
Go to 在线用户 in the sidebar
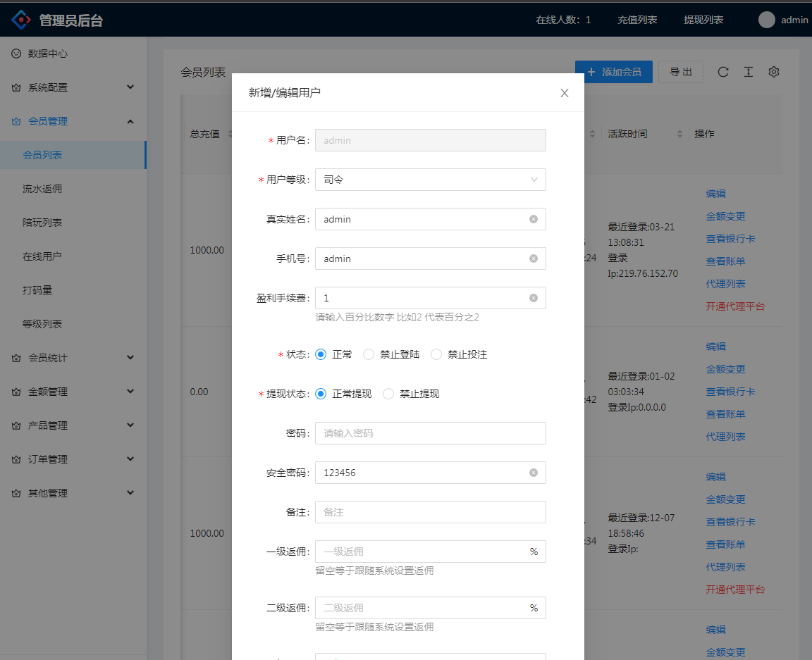coord(42,256)
